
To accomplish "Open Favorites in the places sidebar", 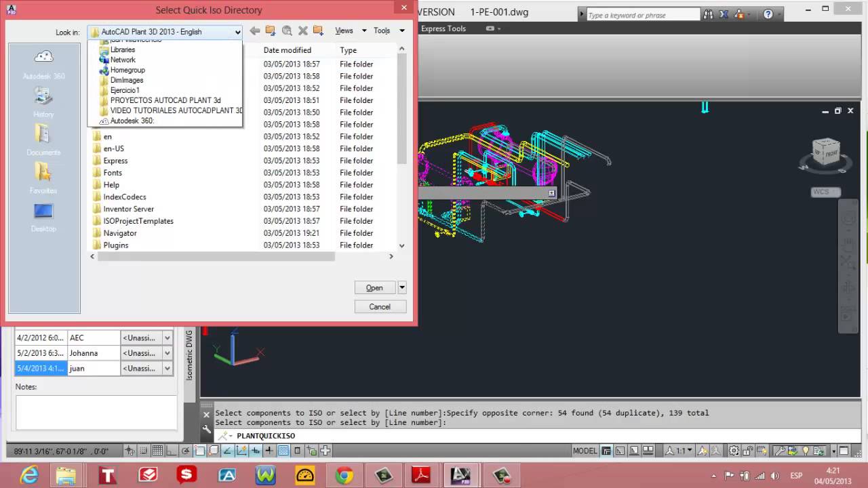I will [43, 179].
